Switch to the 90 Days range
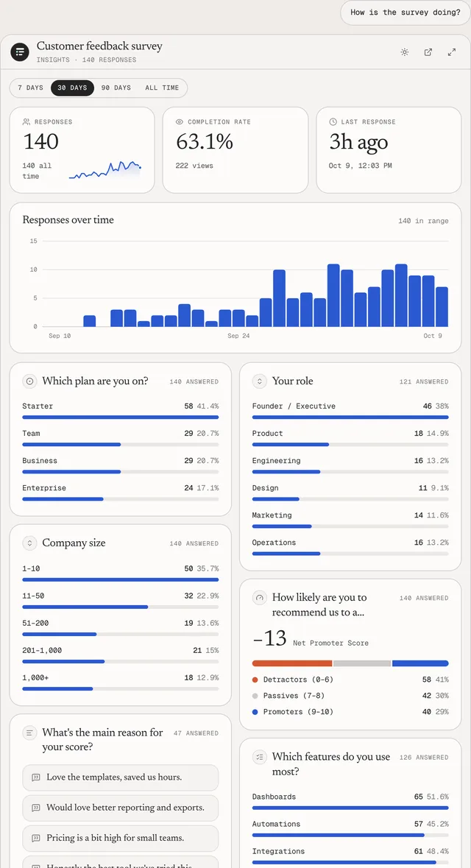The height and width of the screenshot is (868, 471). tap(116, 88)
